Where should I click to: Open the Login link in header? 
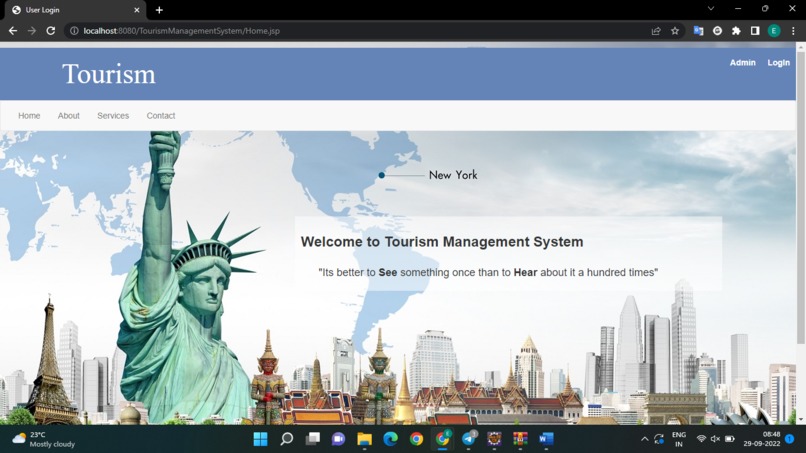tap(778, 63)
